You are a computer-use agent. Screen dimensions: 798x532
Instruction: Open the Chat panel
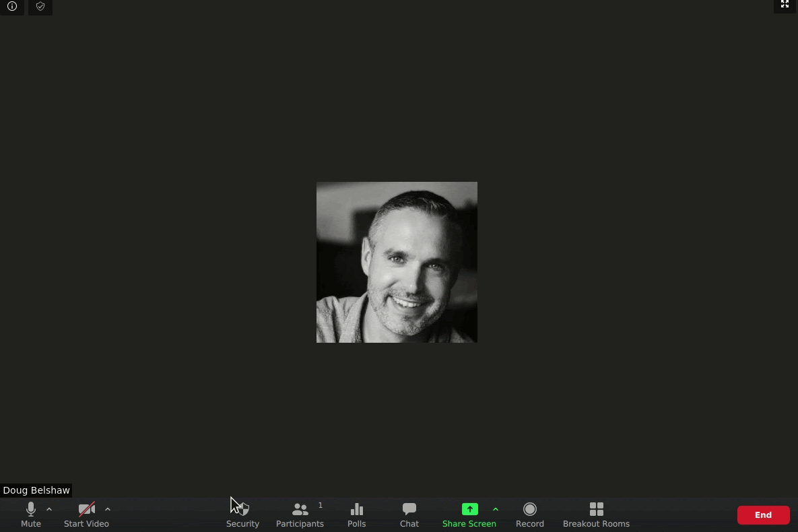(409, 514)
